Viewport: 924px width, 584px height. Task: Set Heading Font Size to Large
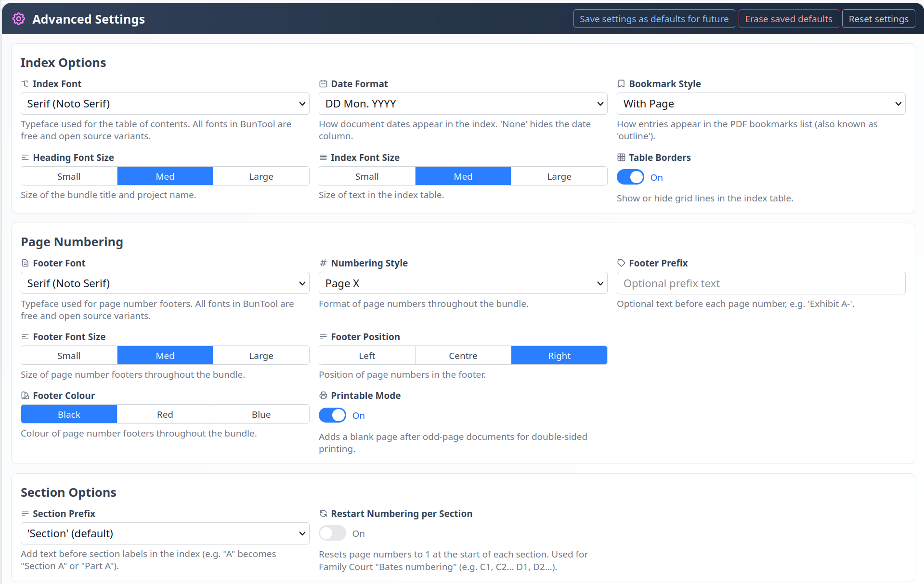click(261, 176)
